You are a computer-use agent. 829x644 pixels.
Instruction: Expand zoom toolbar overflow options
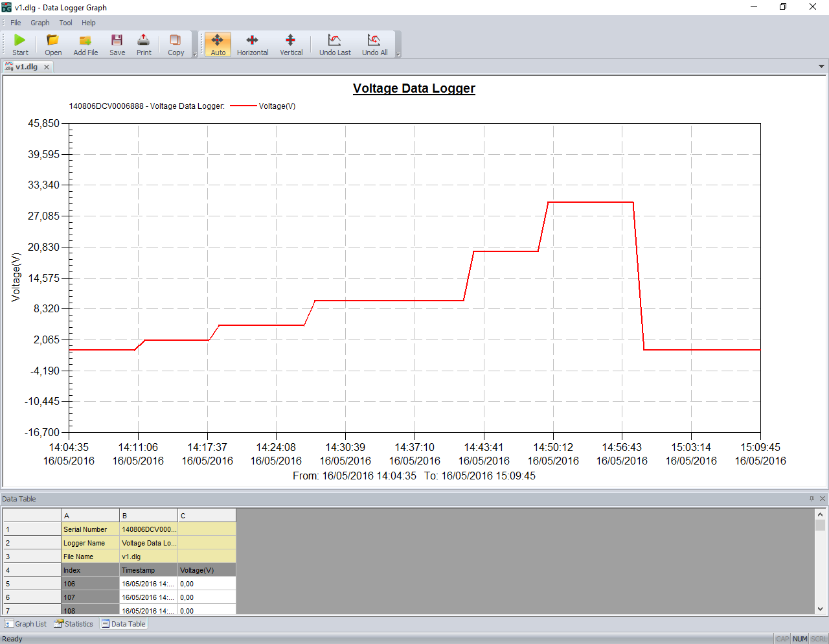398,54
